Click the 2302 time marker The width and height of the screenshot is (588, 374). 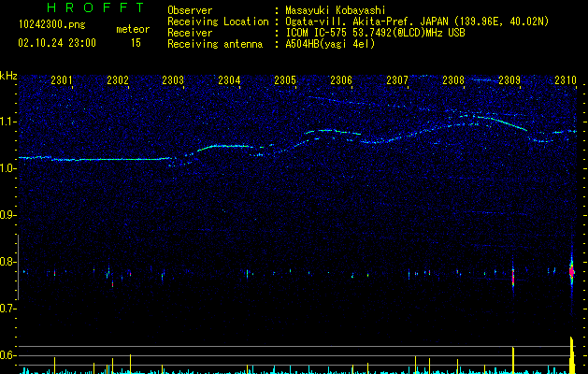(x=118, y=80)
